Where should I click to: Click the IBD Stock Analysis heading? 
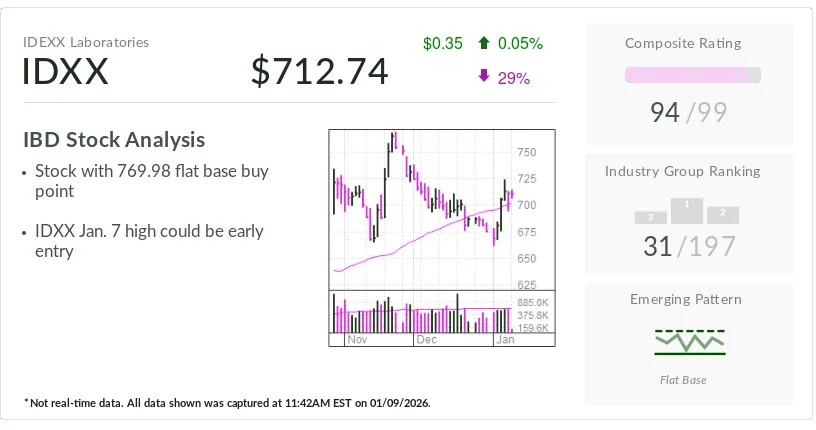114,140
